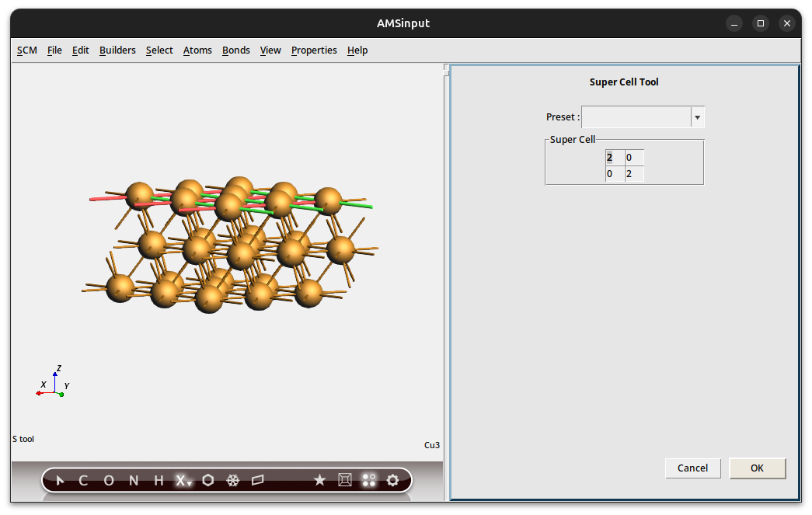Screen dimensions: 812x515
Task: Open the crystal builder tool
Action: (x=233, y=480)
